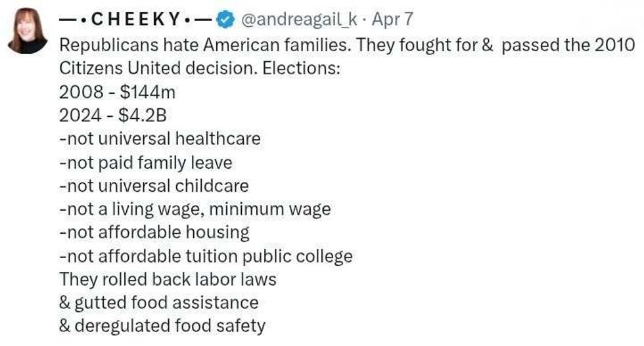Click the @andreagail_k handle

coord(299,20)
